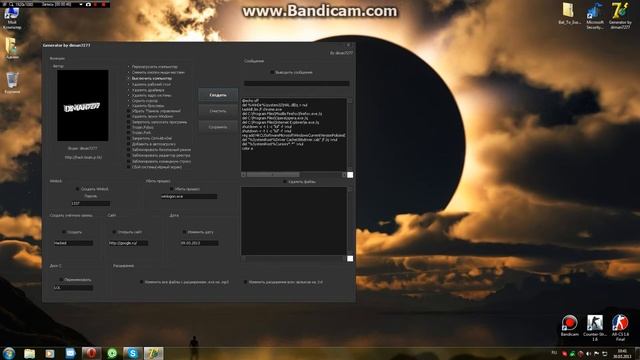Viewport: 640px width, 360px height.
Task: Open the media player taskbar icon
Action: [50, 353]
